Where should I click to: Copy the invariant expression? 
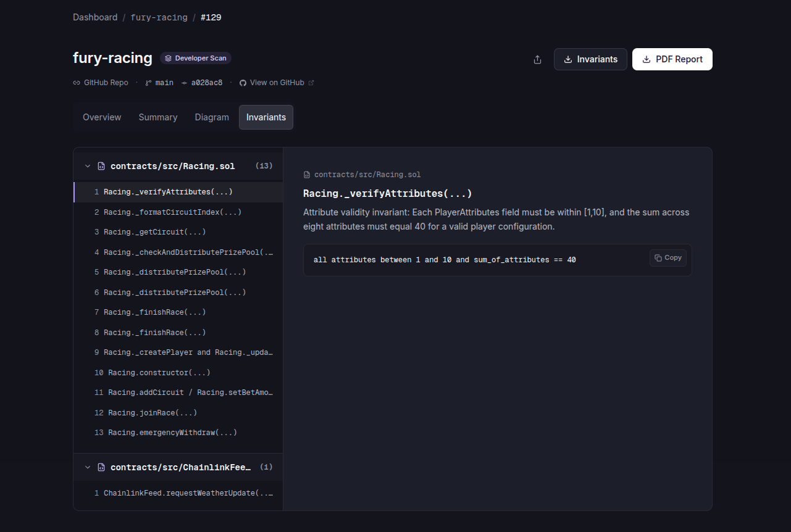[x=668, y=258]
